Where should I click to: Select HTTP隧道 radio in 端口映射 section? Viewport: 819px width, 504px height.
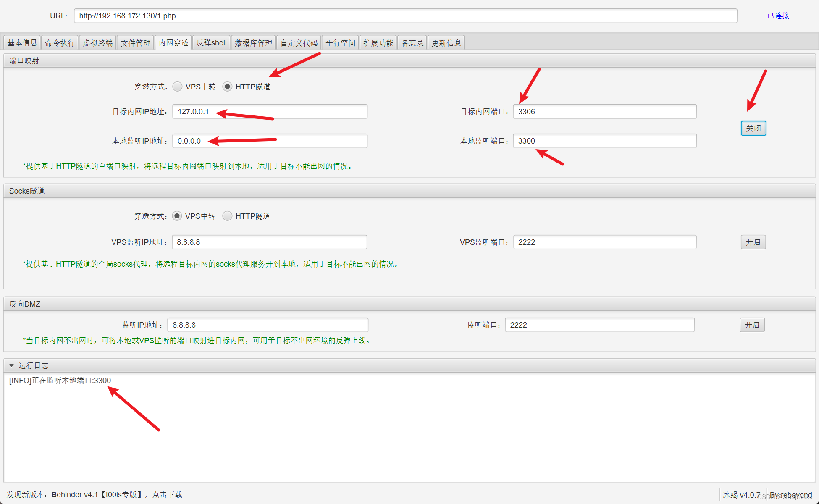[x=227, y=87]
